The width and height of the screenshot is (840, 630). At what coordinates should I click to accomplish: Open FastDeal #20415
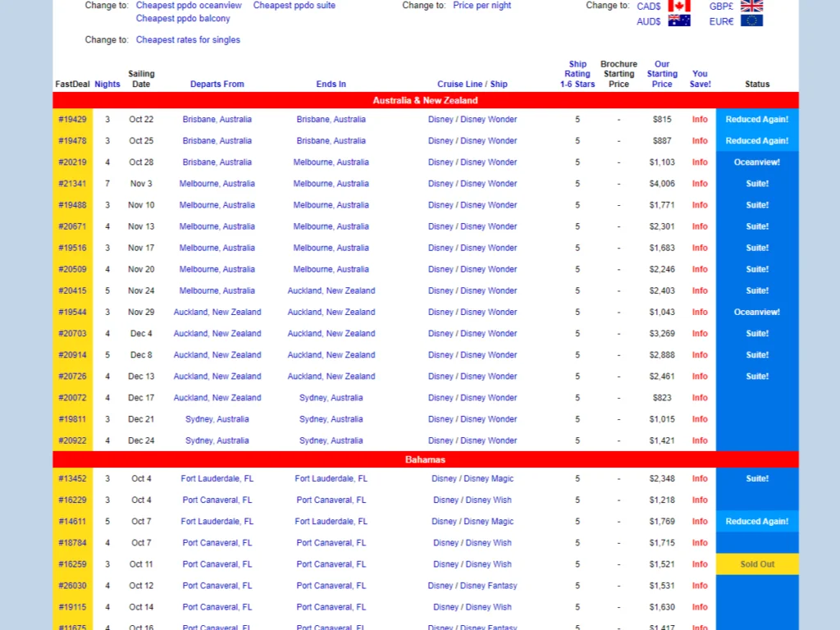(72, 291)
